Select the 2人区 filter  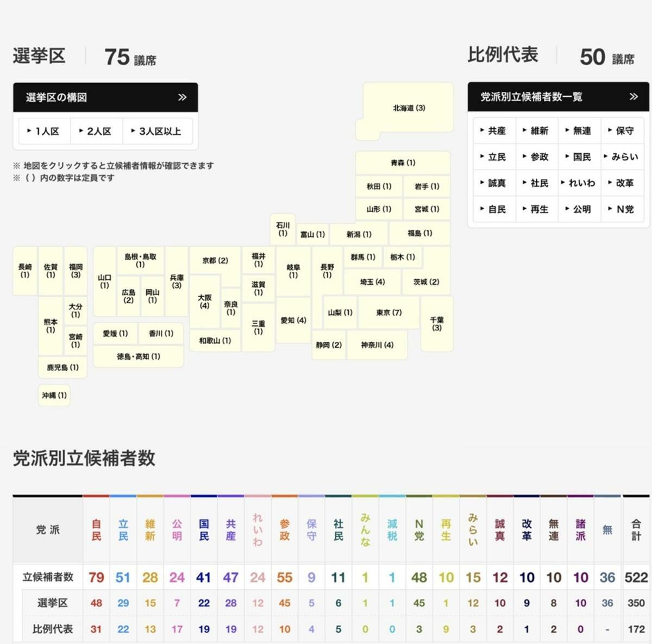click(x=96, y=131)
